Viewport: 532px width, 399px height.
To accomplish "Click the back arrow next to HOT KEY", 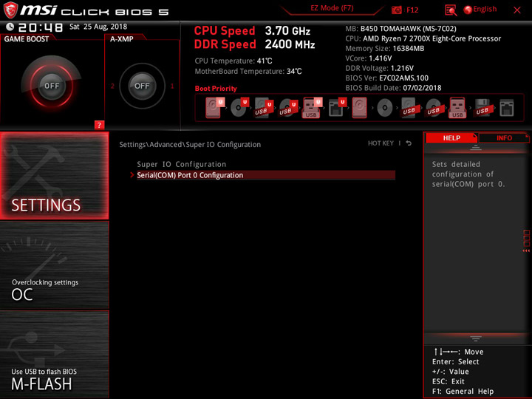I will pyautogui.click(x=409, y=143).
